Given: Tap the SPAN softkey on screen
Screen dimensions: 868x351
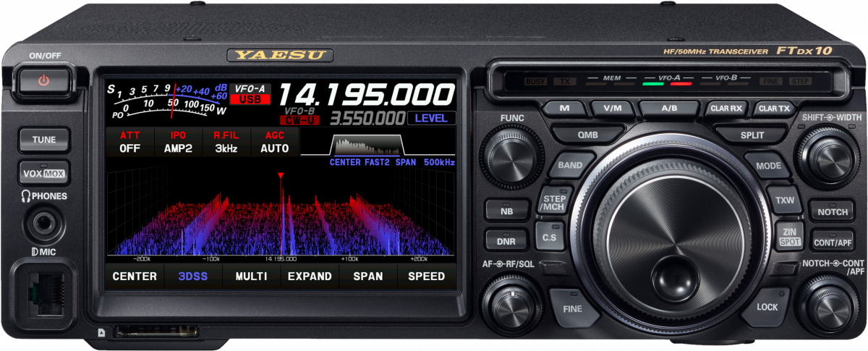Looking at the screenshot, I should (367, 276).
